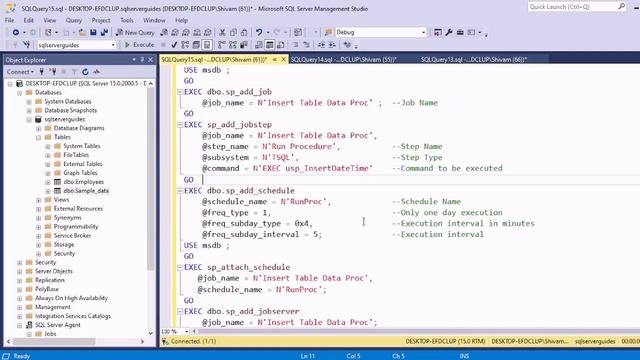The width and height of the screenshot is (640, 360).
Task: Comment out selected lines icon
Action: pyautogui.click(x=296, y=45)
